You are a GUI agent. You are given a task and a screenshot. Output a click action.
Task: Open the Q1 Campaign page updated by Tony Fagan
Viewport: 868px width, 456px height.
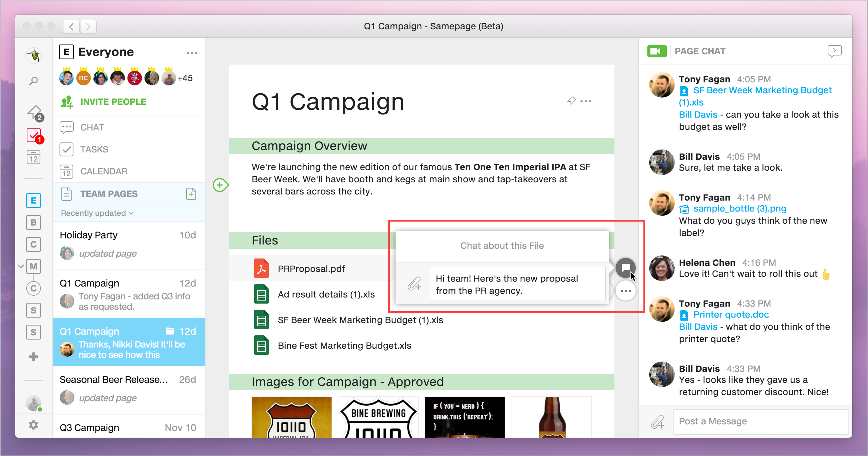click(129, 294)
